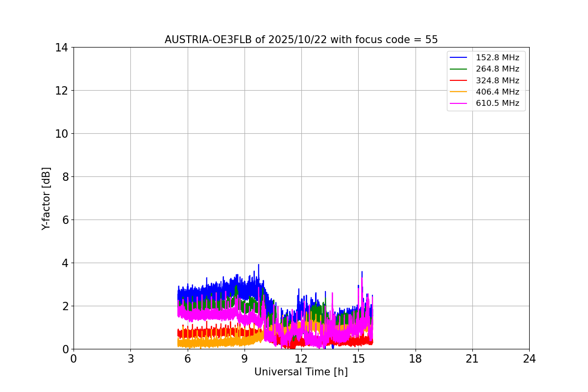
Task: Click the red line sample in legend
Action: 459,80
